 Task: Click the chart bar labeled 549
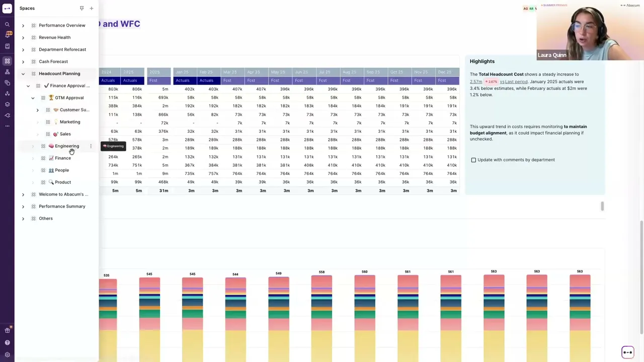(279, 319)
